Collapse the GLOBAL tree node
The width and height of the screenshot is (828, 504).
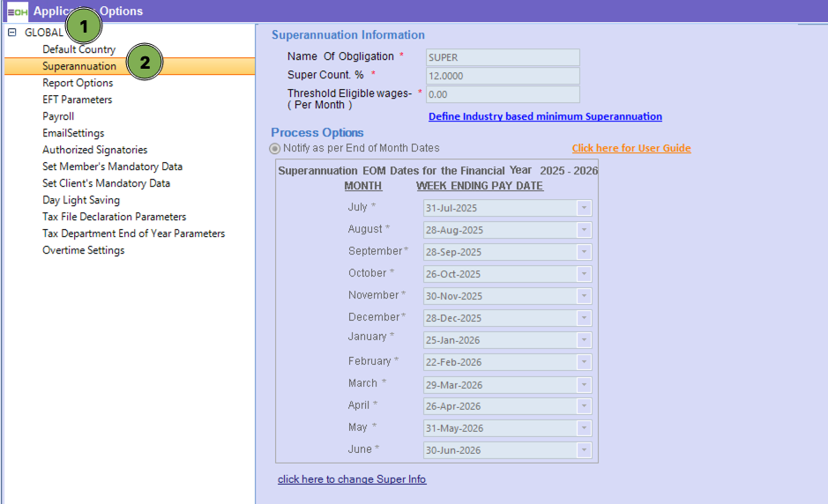[12, 33]
